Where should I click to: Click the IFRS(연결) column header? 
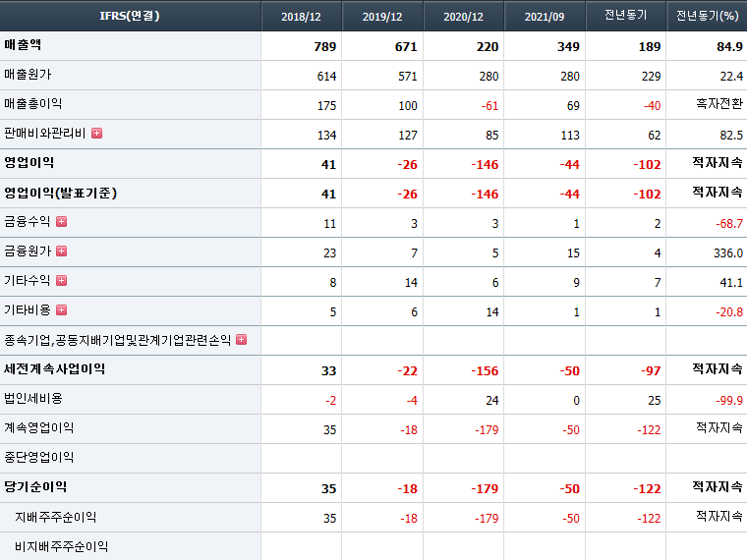click(x=130, y=16)
